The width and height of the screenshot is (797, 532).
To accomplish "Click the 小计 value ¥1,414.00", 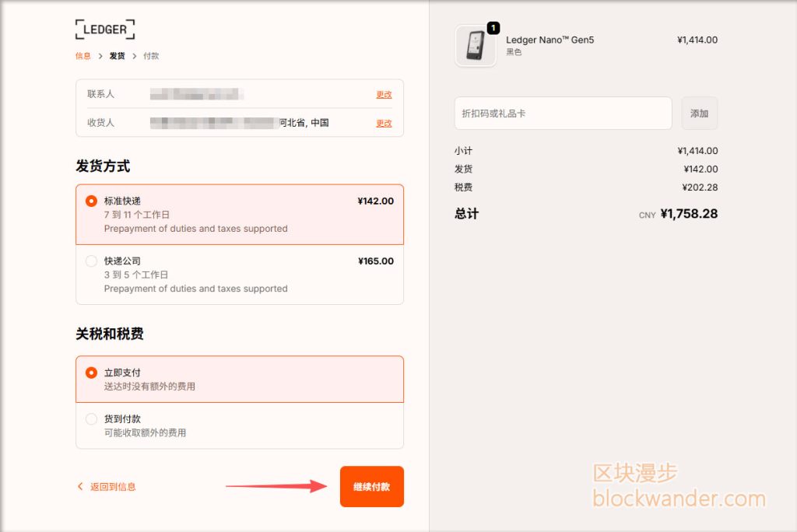I will pos(697,151).
